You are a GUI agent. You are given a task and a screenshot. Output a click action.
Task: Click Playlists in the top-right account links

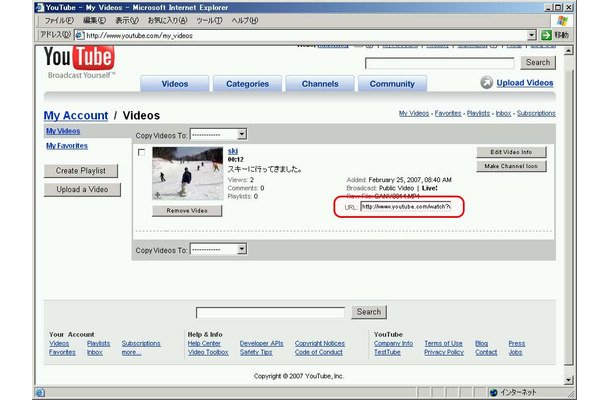(x=479, y=113)
